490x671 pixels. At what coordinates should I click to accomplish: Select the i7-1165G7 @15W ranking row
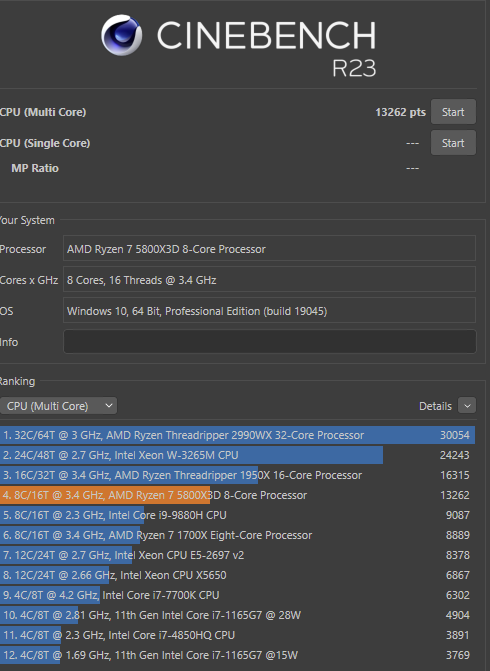click(238, 655)
